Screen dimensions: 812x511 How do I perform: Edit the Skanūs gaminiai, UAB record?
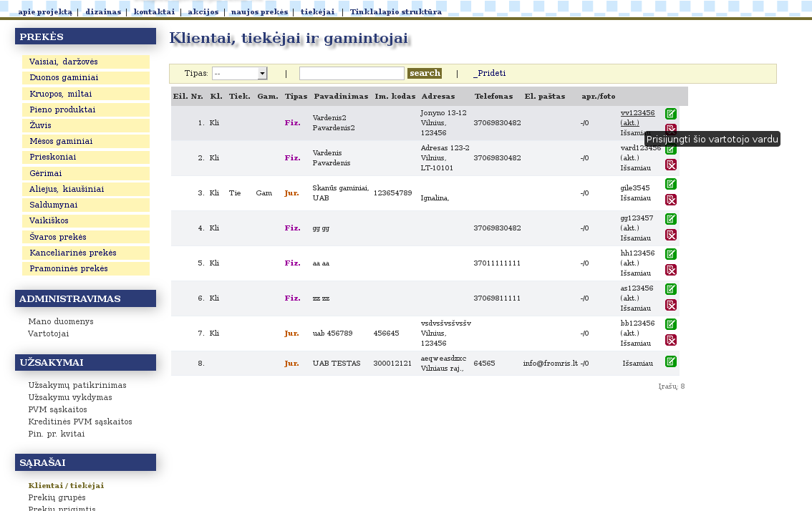tap(671, 184)
